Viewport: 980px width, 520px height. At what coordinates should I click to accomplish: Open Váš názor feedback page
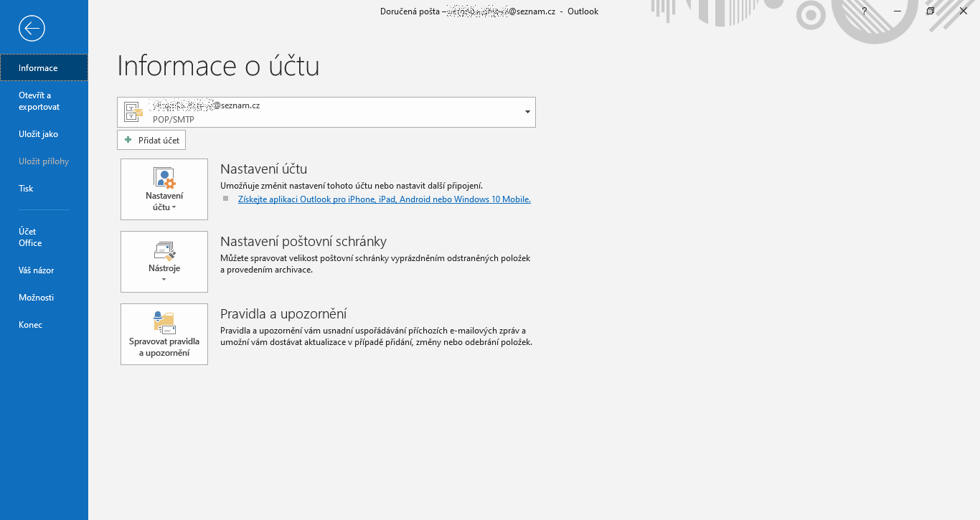point(44,270)
